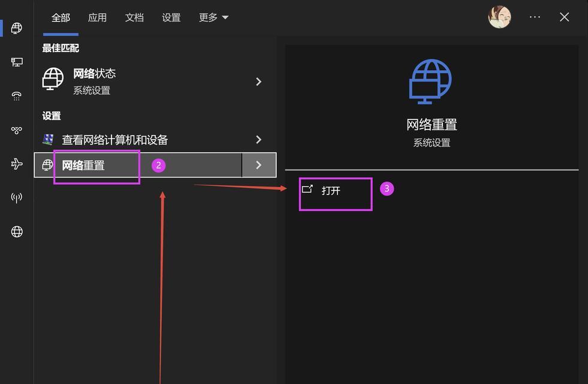Image resolution: width=588 pixels, height=384 pixels.
Task: Close the search panel with the X
Action: [565, 17]
